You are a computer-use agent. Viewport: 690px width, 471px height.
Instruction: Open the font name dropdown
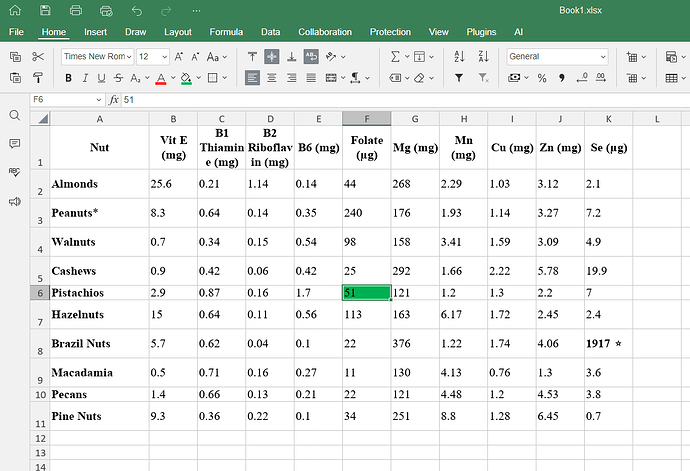pos(129,57)
